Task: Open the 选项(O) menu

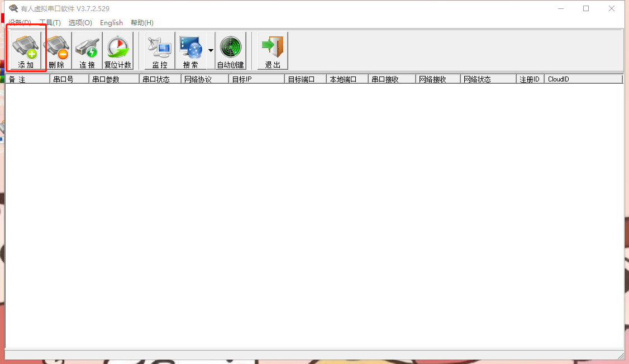Action: (80, 23)
